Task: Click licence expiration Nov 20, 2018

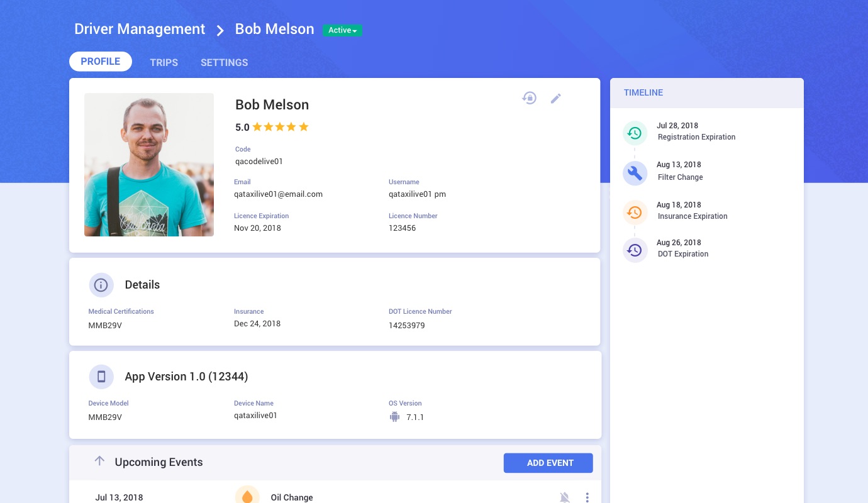Action: pos(257,228)
